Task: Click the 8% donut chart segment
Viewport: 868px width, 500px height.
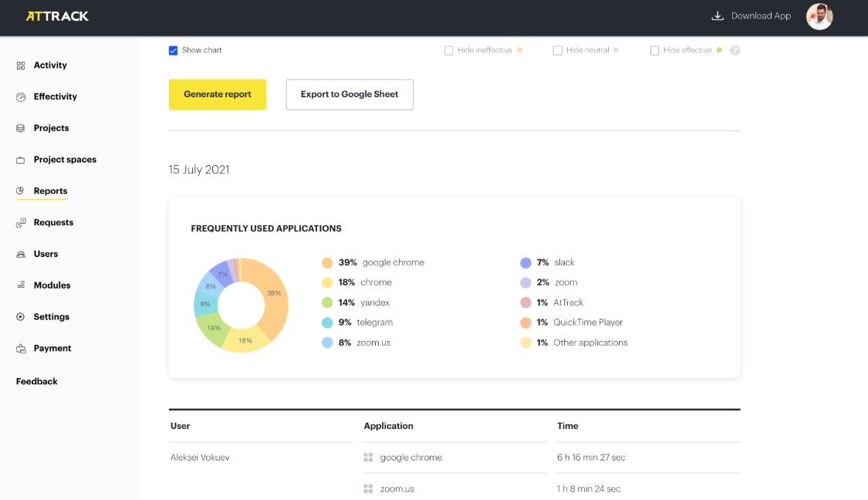Action: (x=211, y=285)
